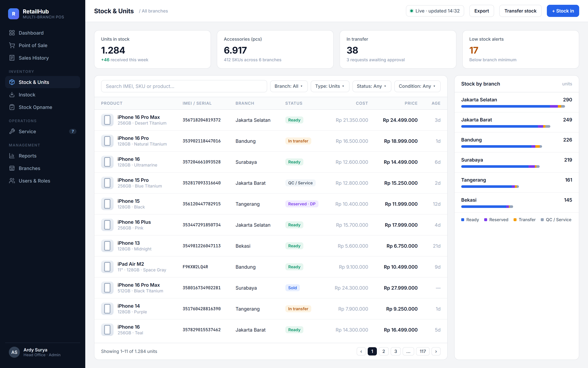588x368 pixels.
Task: Expand the Status: Any dropdown
Action: tap(372, 86)
